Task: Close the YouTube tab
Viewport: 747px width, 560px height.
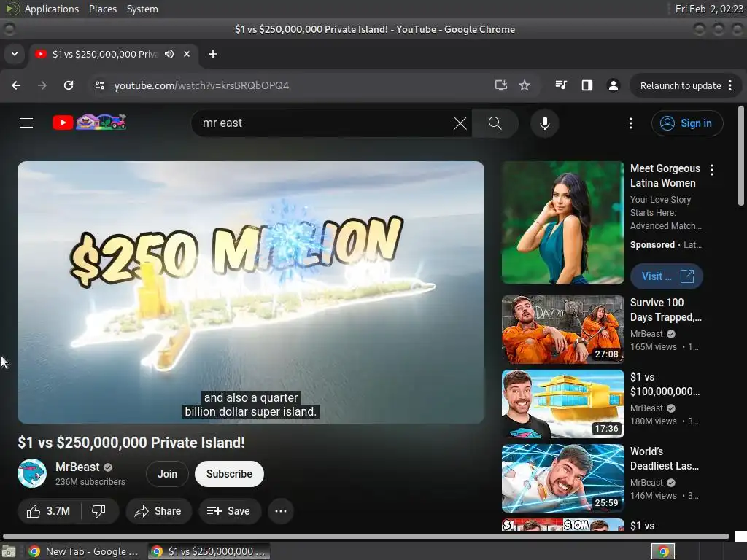Action: pyautogui.click(x=187, y=54)
